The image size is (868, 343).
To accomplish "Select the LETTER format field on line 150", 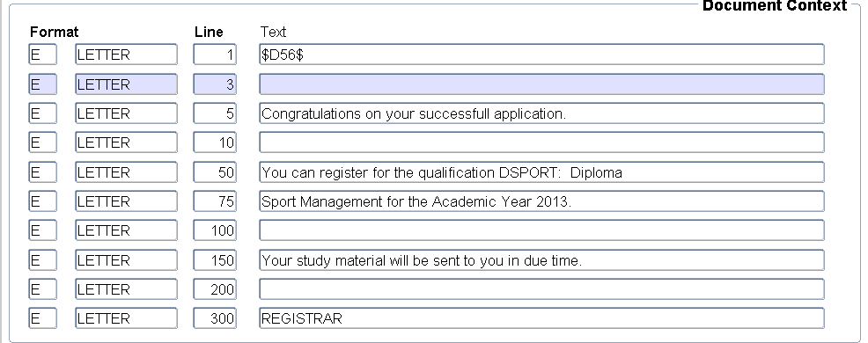I will (x=126, y=260).
